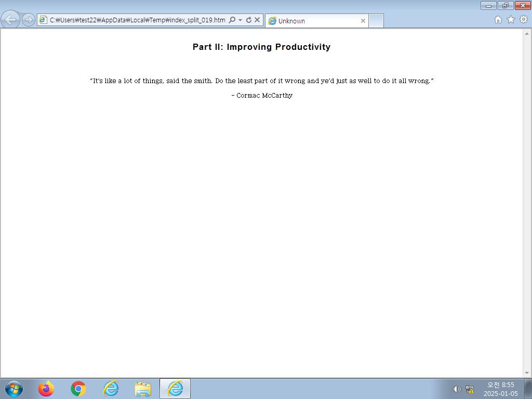The height and width of the screenshot is (399, 532).
Task: Click the scrollbar down arrow
Action: coord(527,373)
